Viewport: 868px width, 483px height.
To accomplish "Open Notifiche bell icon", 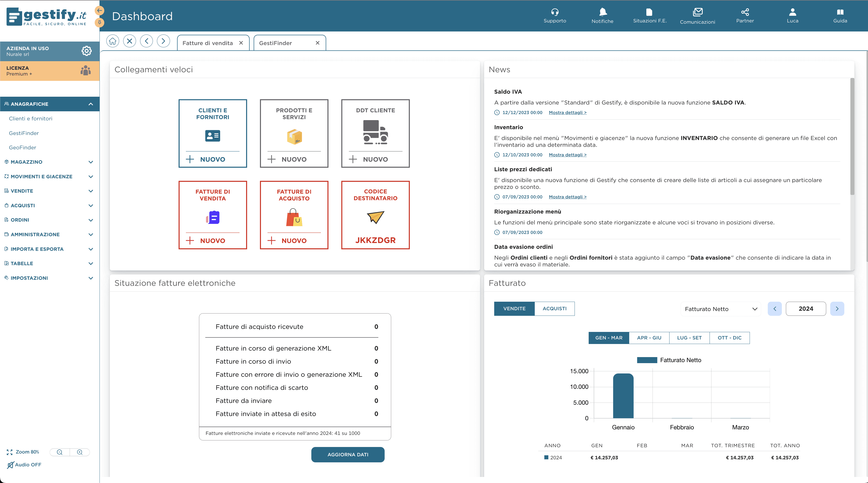I will pos(603,12).
